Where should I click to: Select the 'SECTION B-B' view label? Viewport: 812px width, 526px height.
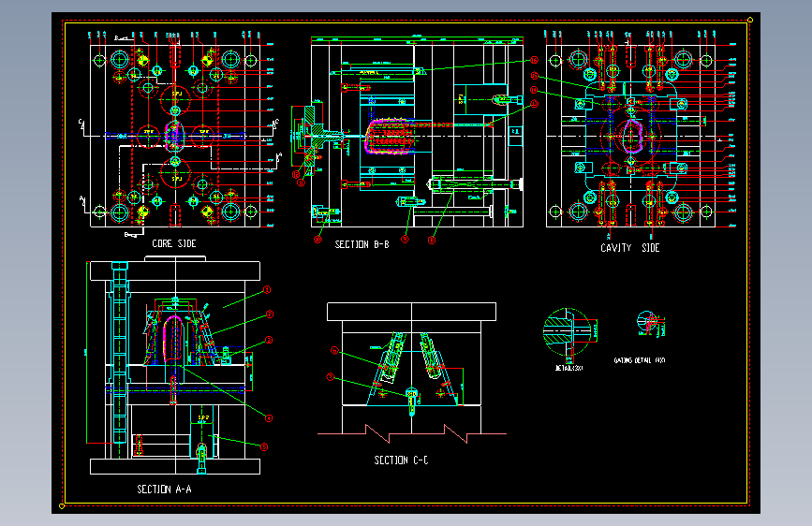(x=362, y=244)
